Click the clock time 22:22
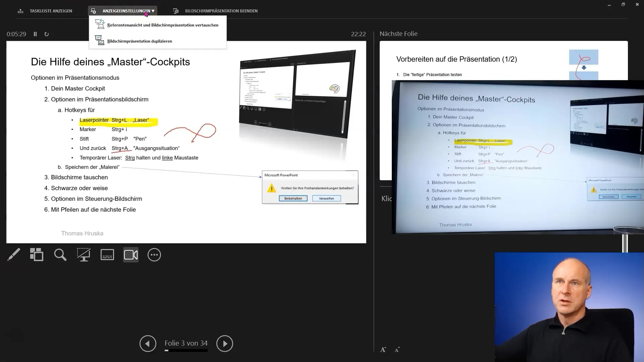This screenshot has height=362, width=644. click(359, 34)
